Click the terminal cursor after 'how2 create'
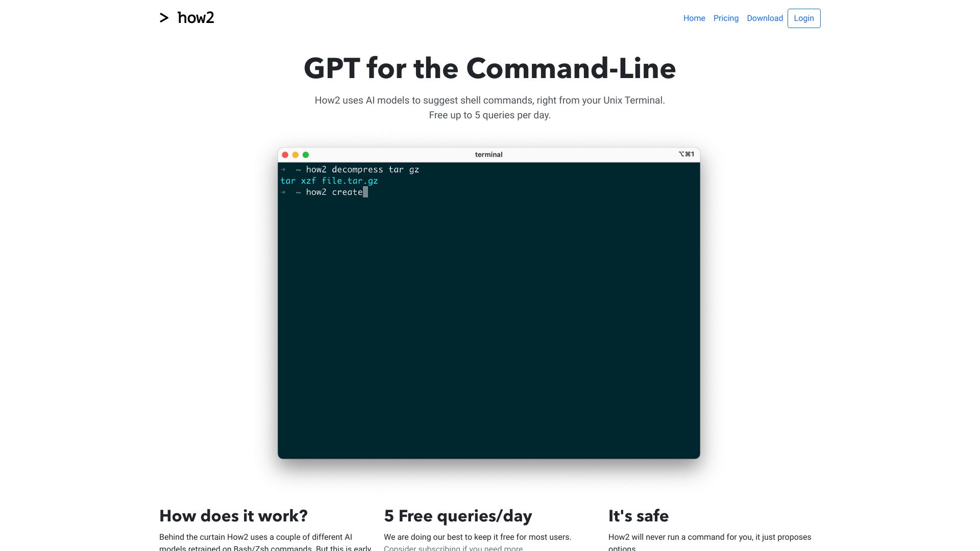This screenshot has height=551, width=980. [365, 192]
